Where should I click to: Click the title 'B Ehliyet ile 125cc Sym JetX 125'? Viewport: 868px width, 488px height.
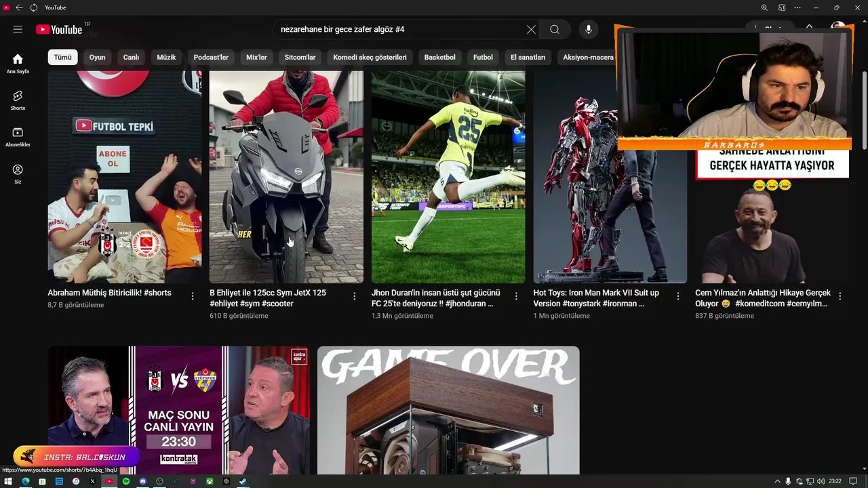(x=268, y=298)
